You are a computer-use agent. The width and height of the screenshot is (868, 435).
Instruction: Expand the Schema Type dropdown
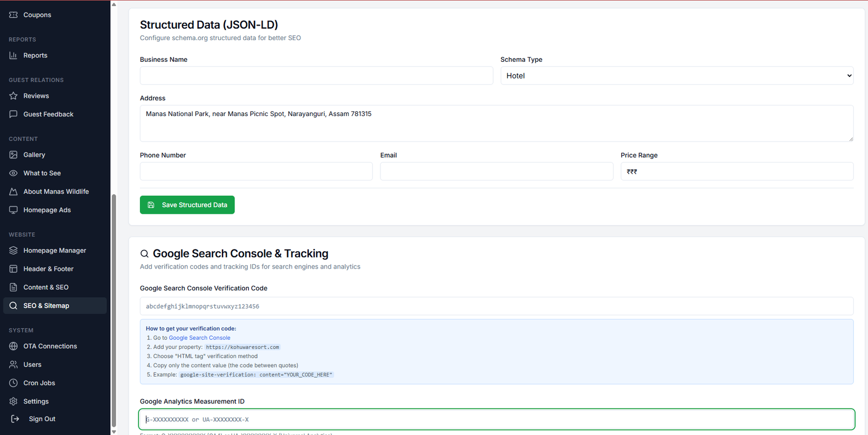(677, 76)
